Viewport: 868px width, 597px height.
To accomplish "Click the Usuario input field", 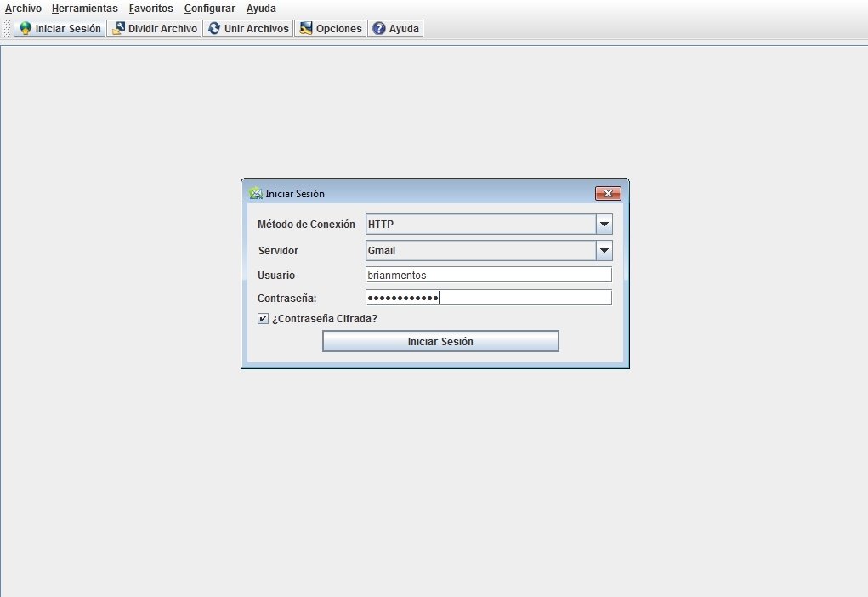I will [x=489, y=275].
